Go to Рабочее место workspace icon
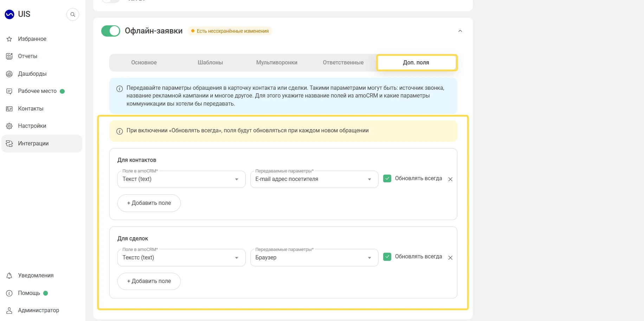 [9, 91]
